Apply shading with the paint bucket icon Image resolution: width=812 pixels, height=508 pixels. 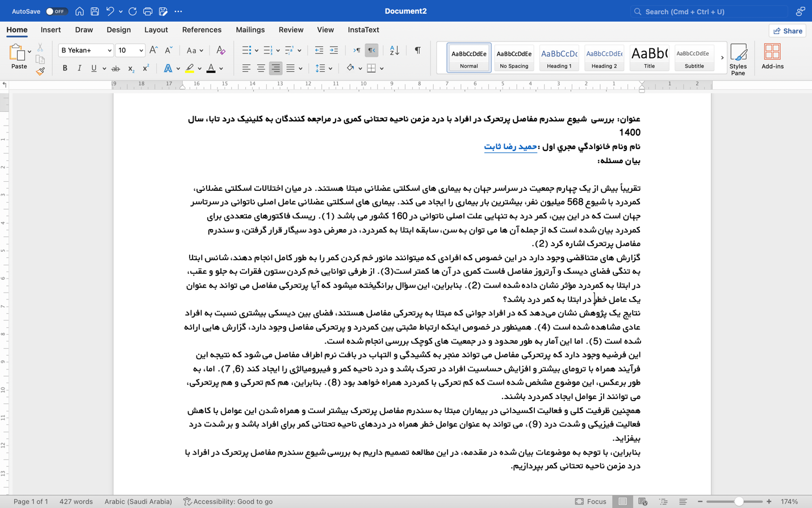click(x=350, y=68)
